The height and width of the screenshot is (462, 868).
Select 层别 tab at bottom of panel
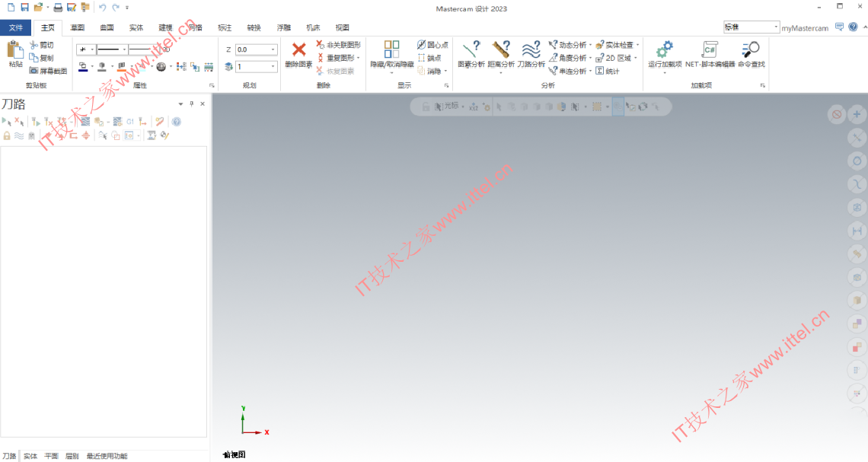click(72, 456)
